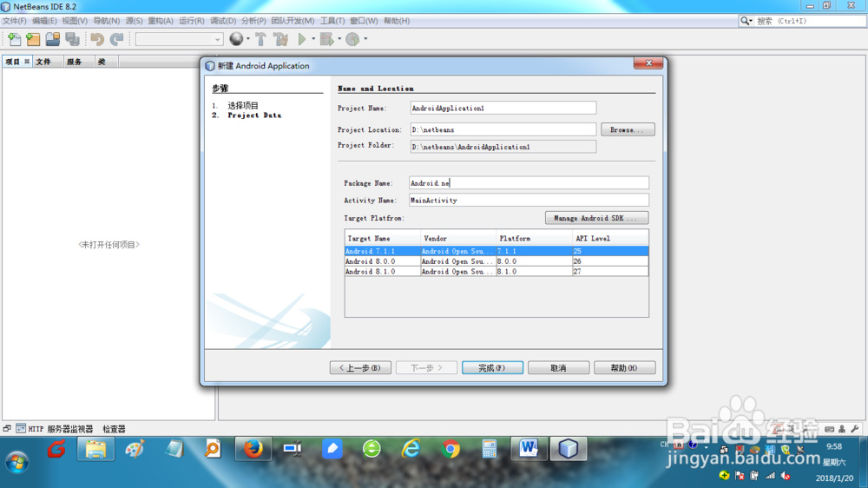Click the Activity Name input field
The height and width of the screenshot is (488, 868).
[x=529, y=200]
